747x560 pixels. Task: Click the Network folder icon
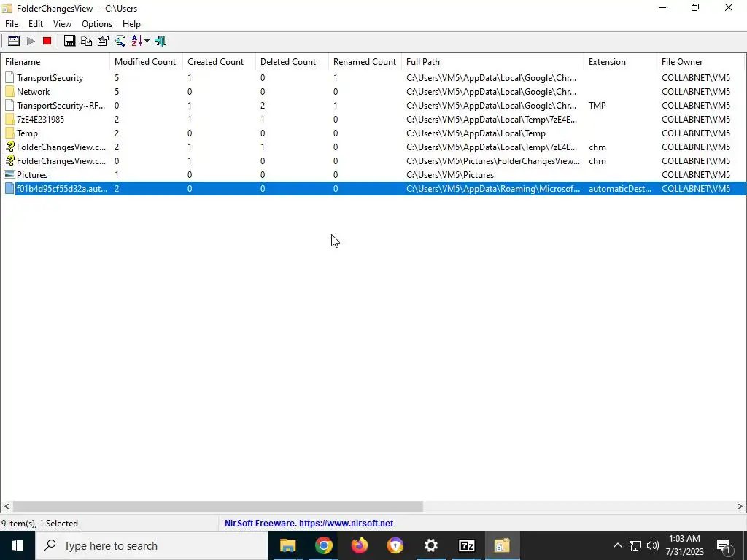coord(9,91)
